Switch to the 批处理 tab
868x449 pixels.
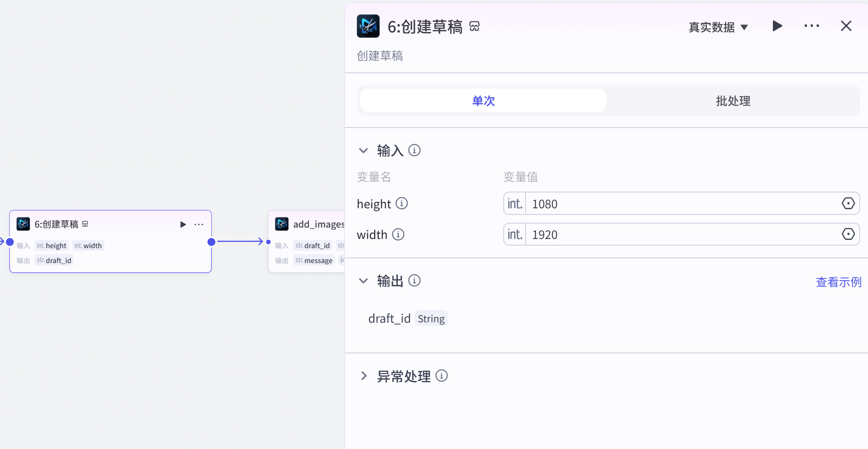click(733, 100)
